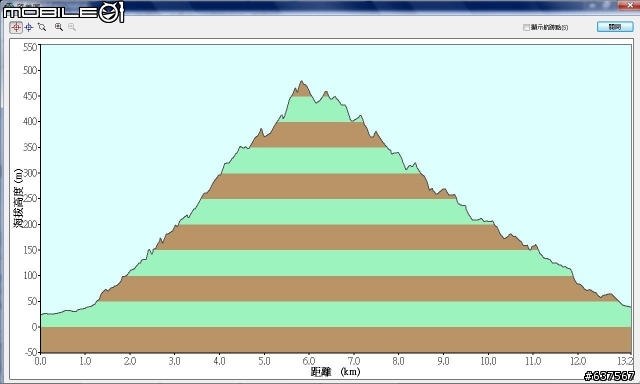Activate the zoom-to-selection magnifier tool
This screenshot has height=384, width=640.
tap(42, 27)
